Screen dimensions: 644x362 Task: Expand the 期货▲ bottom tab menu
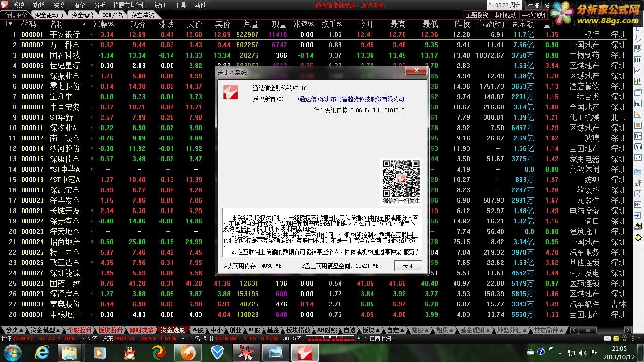click(x=445, y=330)
